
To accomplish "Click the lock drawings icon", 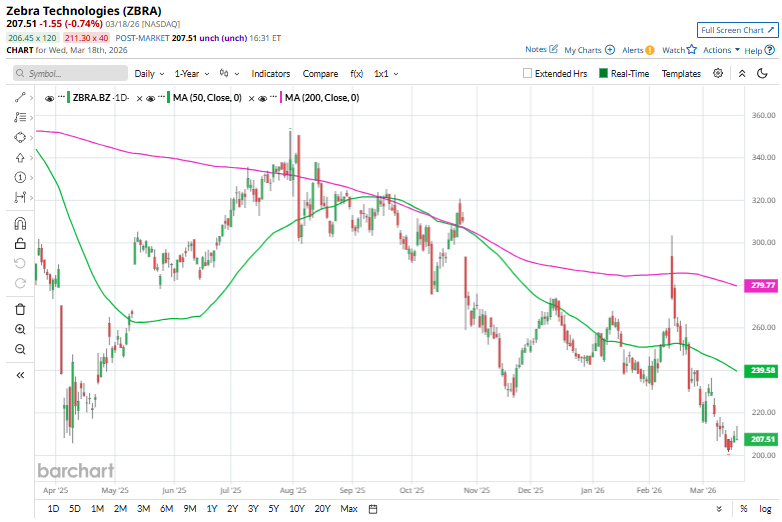I will click(20, 243).
